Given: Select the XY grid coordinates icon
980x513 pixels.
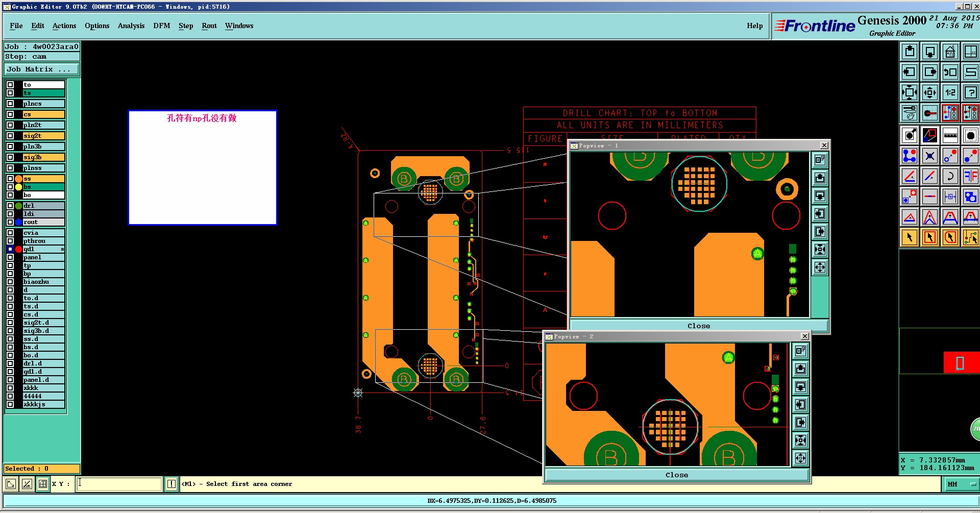Looking at the screenshot, I should (970, 52).
